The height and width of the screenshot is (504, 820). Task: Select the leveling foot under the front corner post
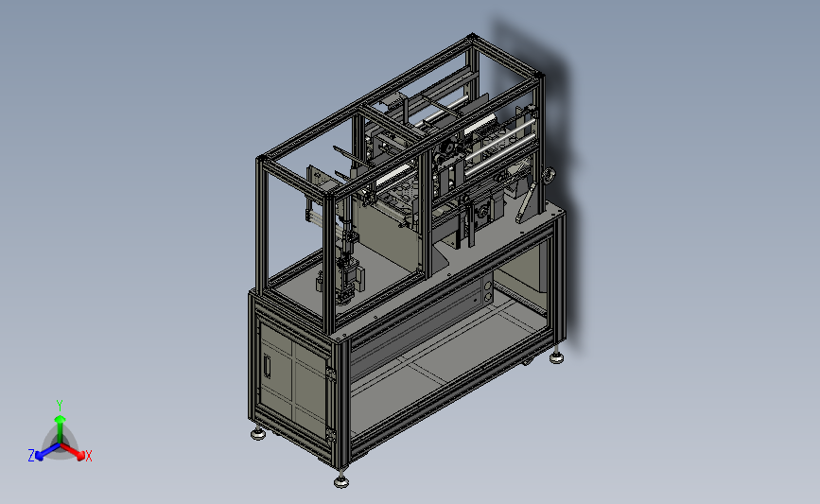[x=341, y=480]
